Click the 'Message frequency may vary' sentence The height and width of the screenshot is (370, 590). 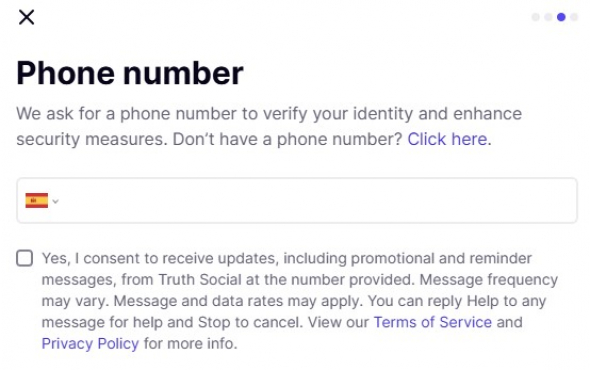point(300,290)
